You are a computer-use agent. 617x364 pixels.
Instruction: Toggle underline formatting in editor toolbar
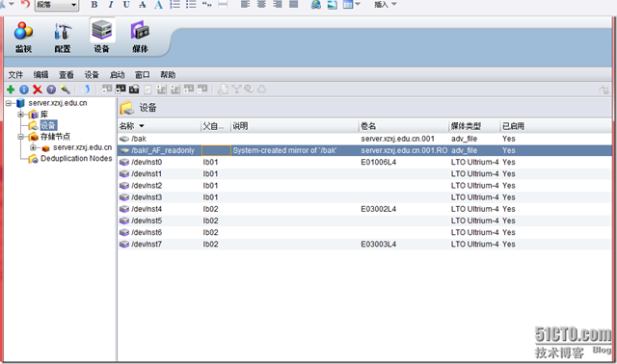(x=126, y=4)
